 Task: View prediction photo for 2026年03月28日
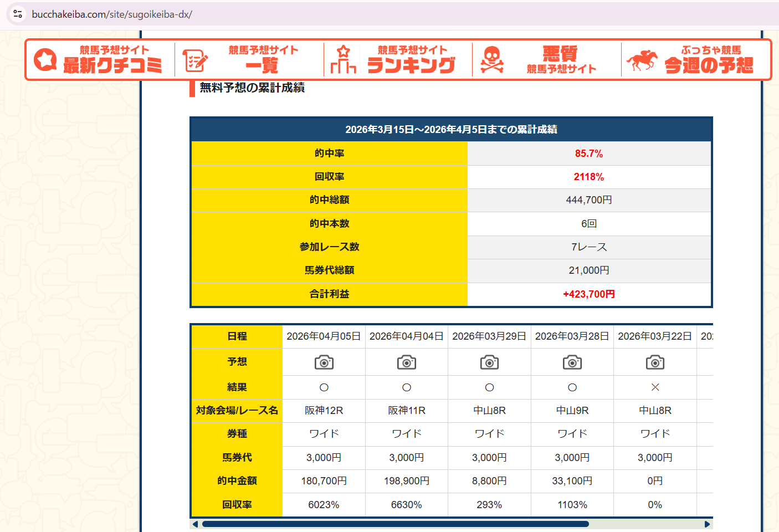572,362
